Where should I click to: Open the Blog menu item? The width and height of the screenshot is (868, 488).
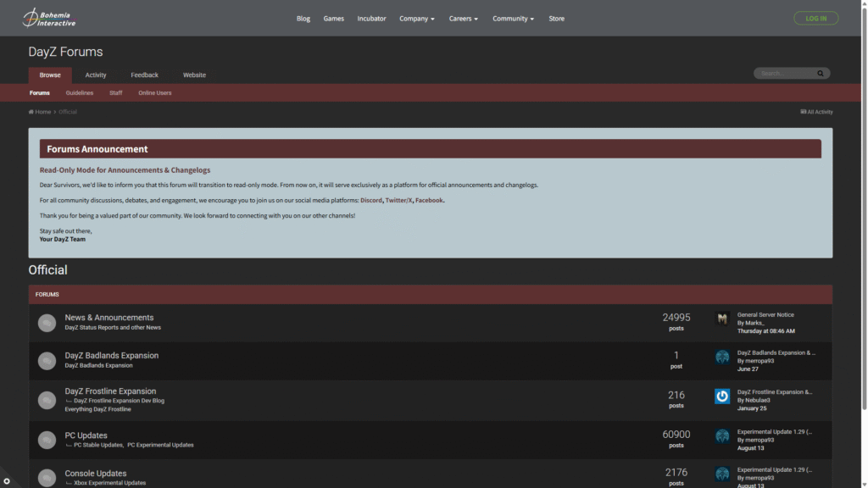[303, 19]
